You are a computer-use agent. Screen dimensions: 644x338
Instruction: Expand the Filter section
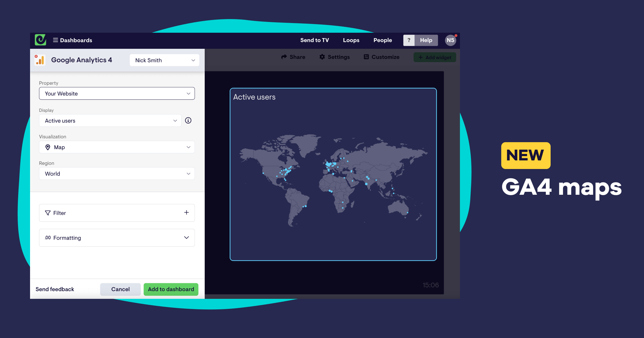click(x=117, y=213)
